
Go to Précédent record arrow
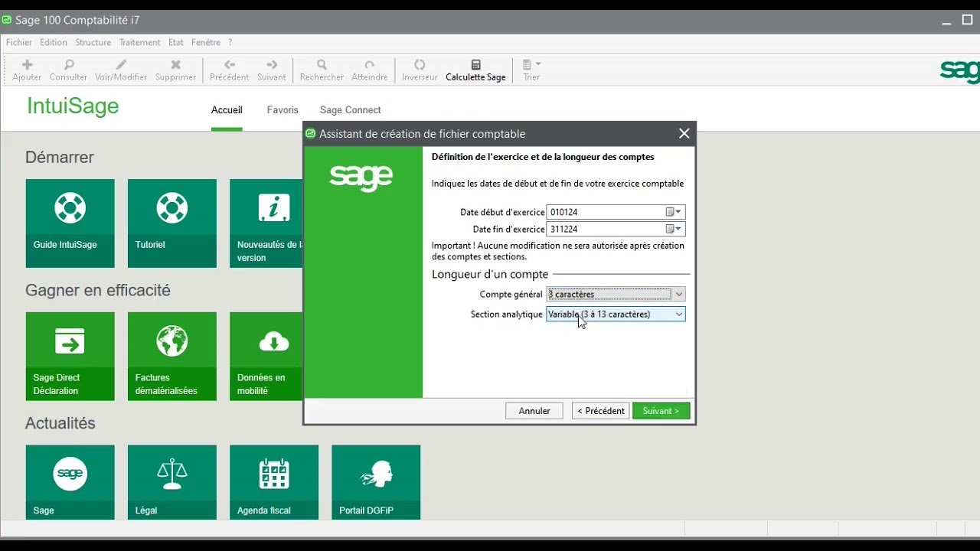(x=229, y=65)
